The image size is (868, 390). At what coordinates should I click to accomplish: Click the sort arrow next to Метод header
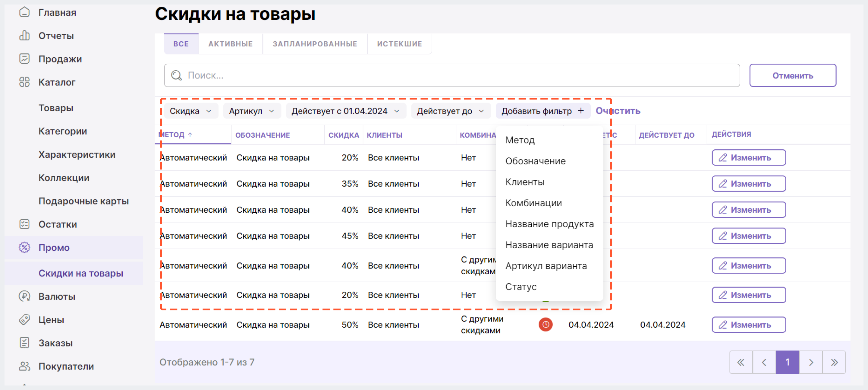click(x=190, y=135)
